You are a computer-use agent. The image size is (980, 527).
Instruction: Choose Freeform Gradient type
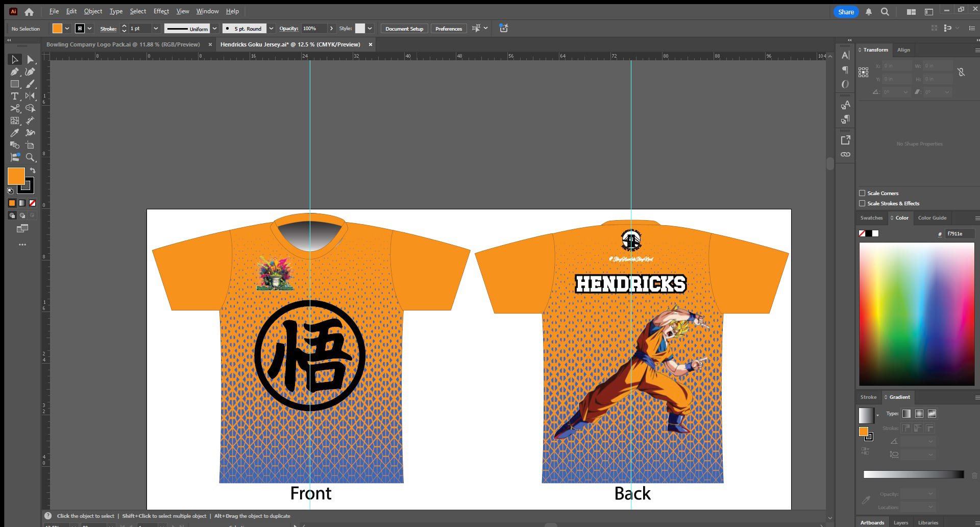932,414
